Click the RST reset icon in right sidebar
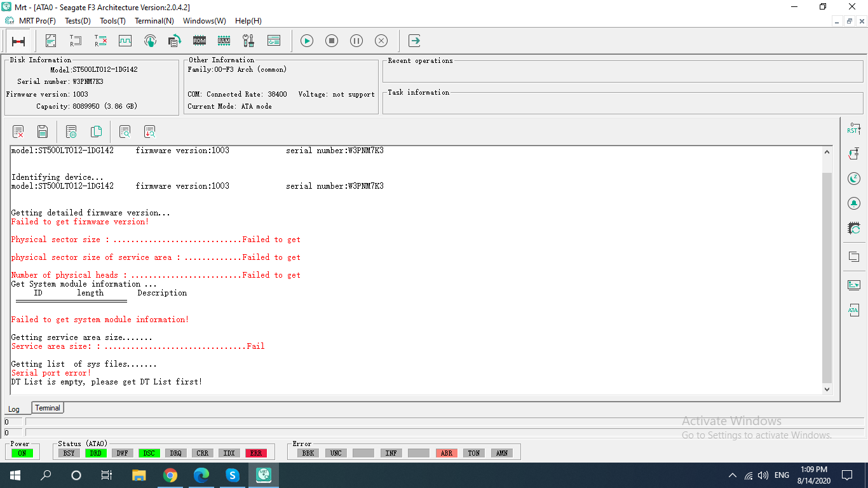The image size is (868, 488). pos(853,129)
